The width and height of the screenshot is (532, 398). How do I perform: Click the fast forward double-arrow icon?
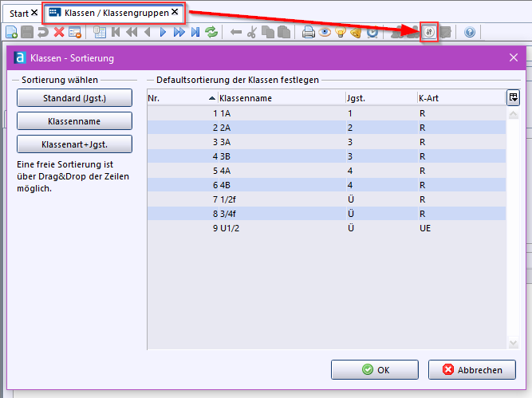point(179,32)
